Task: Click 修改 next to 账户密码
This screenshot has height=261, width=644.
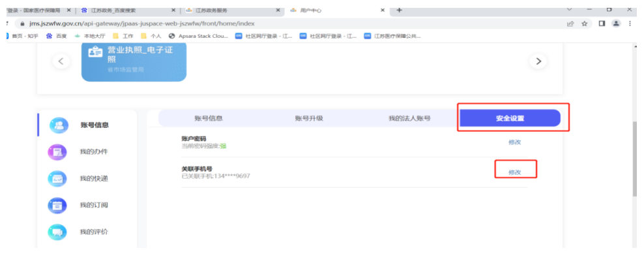Action: tap(515, 142)
